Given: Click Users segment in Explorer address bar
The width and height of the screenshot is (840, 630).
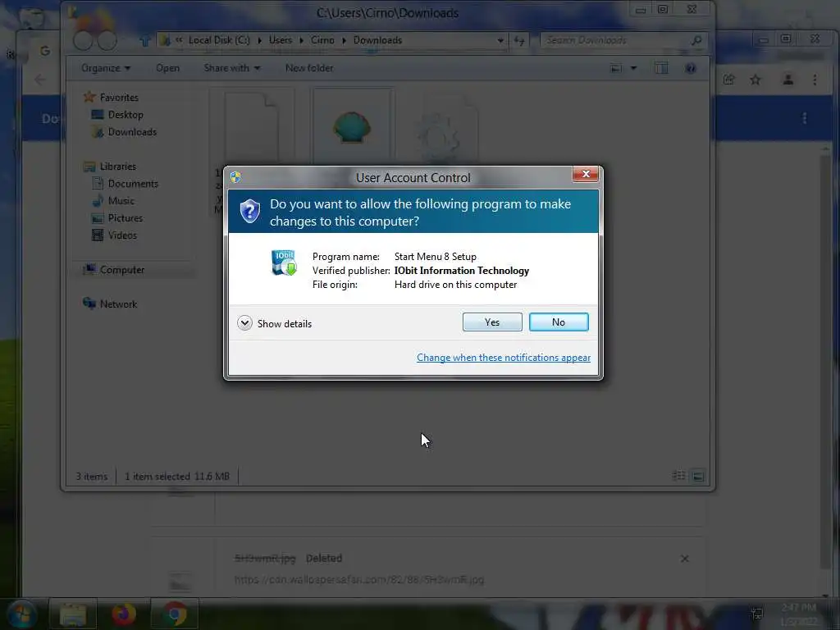Looking at the screenshot, I should [281, 40].
